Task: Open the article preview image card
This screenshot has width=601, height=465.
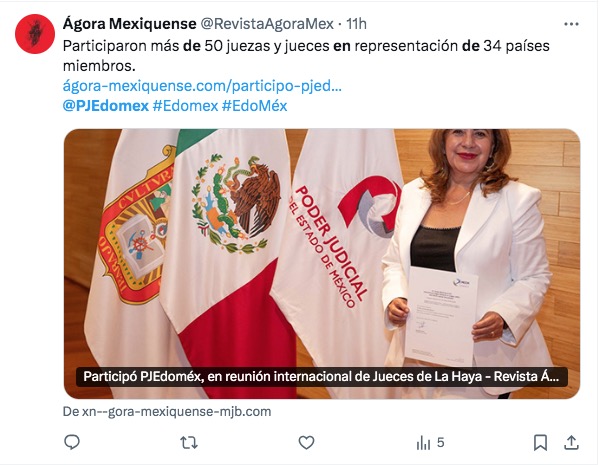Action: (x=322, y=264)
